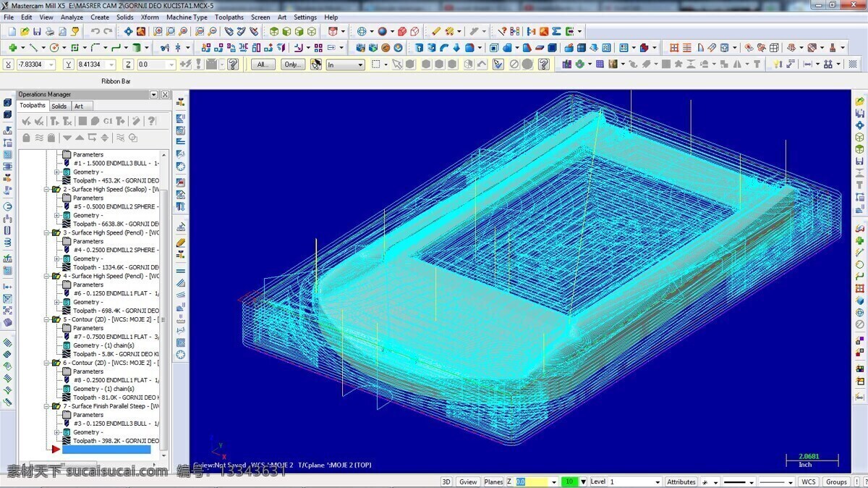This screenshot has height=488, width=868.
Task: Toggle toolpath display wave icon in Operations Manager
Action: pos(39,138)
